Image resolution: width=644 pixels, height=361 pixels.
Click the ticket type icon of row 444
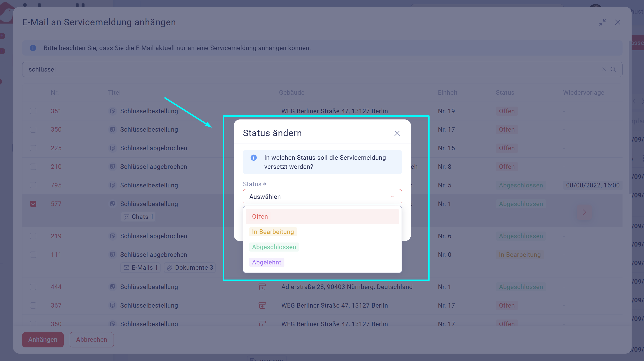click(x=112, y=287)
